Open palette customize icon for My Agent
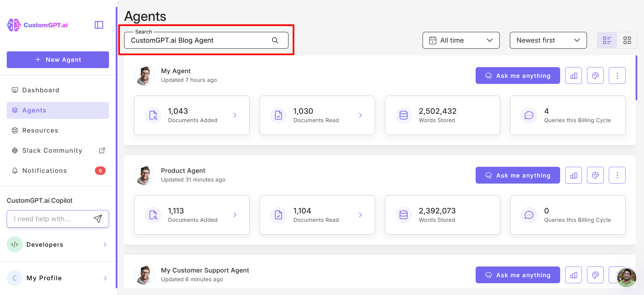Screen dimensions: 644x295 (x=595, y=76)
